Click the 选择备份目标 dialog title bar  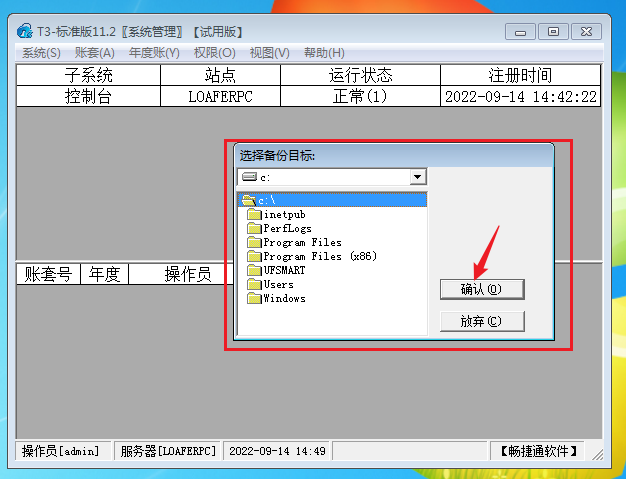394,156
